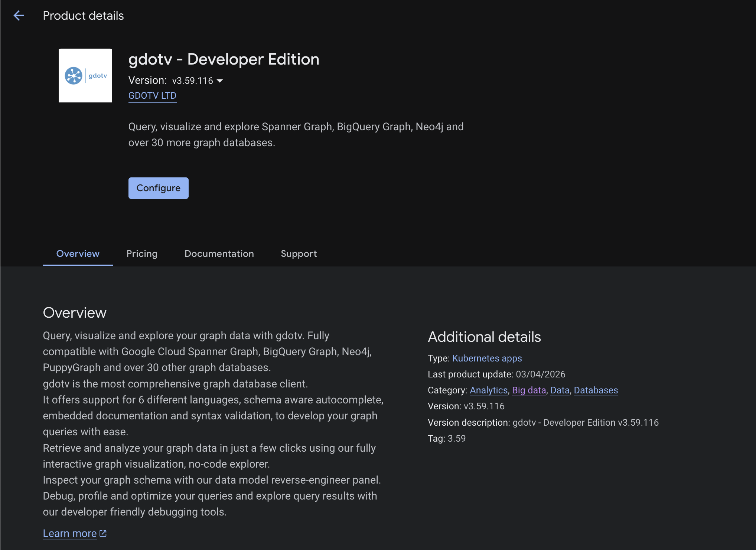
Task: Select the Support tab
Action: click(299, 253)
